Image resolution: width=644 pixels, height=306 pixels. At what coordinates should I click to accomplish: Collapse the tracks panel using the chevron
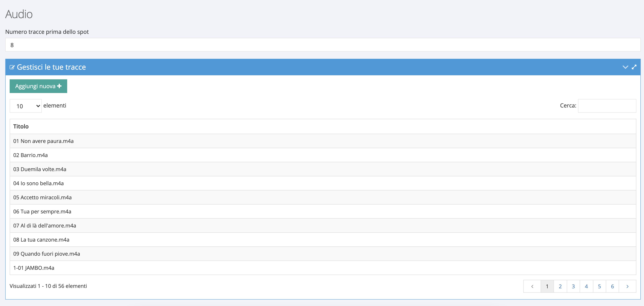point(625,67)
